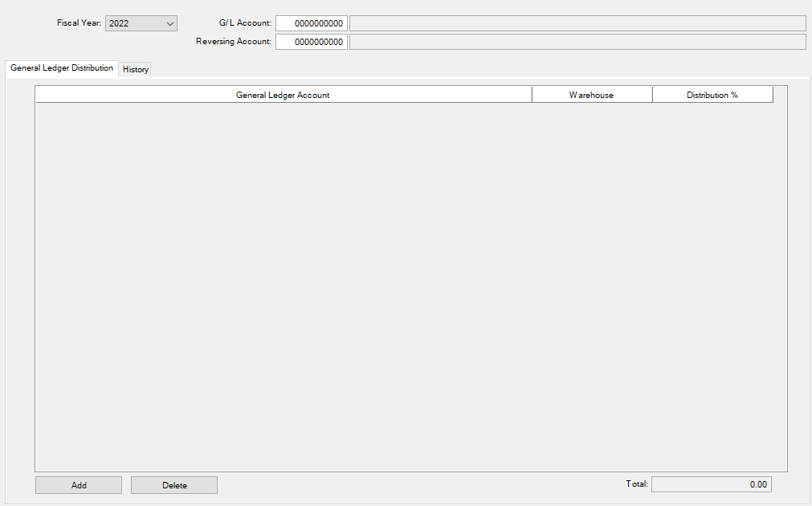Image resolution: width=812 pixels, height=506 pixels.
Task: Click the G/L Account description box
Action: [577, 24]
